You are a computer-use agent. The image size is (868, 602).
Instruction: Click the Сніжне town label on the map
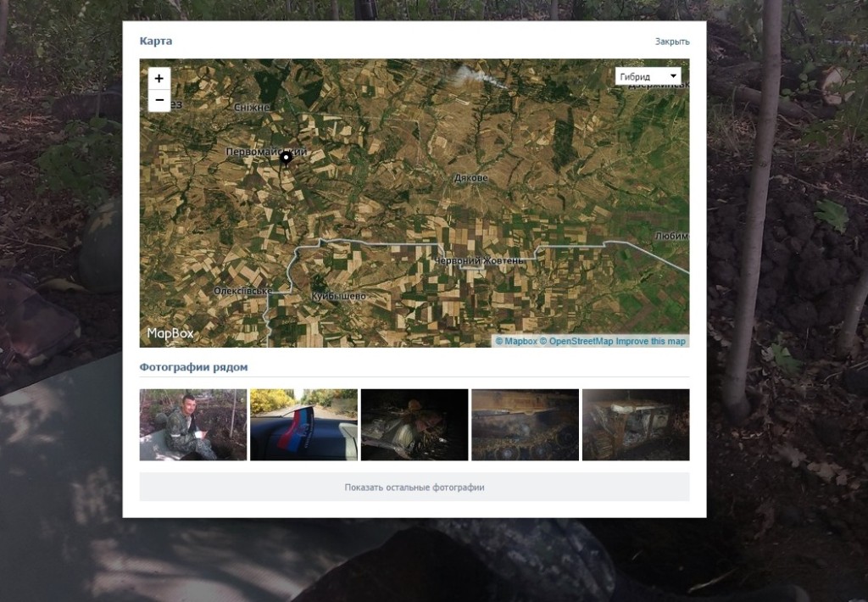pos(251,108)
